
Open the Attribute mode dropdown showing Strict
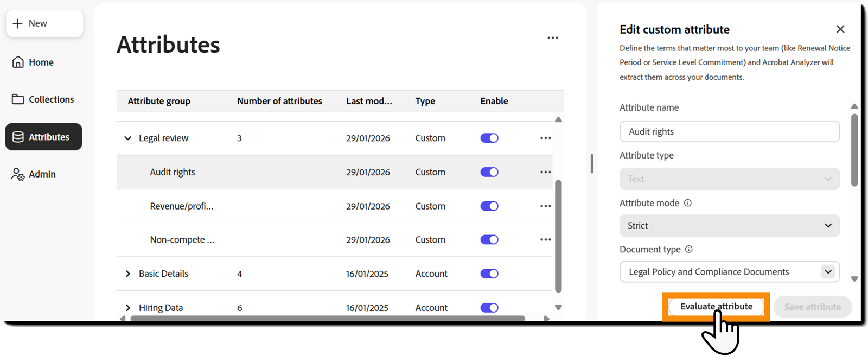pos(730,226)
